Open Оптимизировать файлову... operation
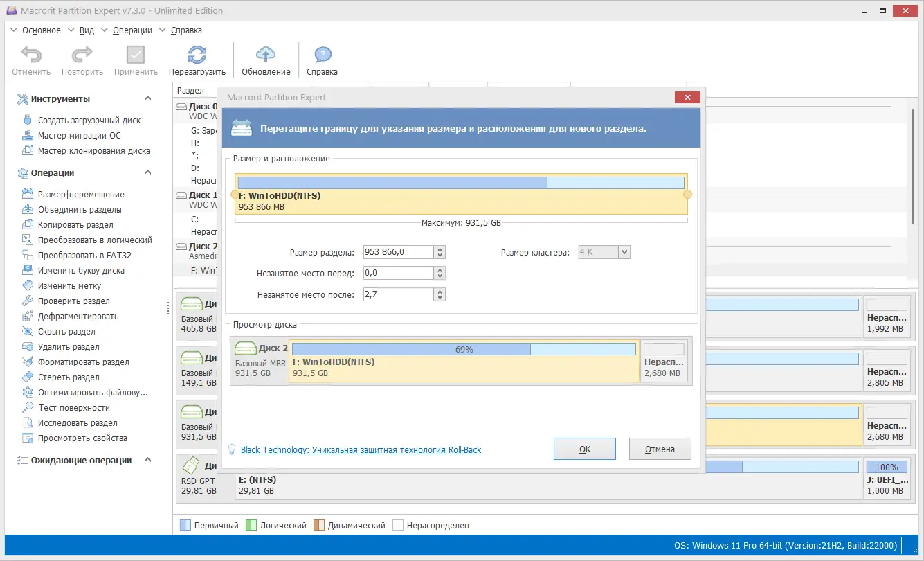 (93, 393)
